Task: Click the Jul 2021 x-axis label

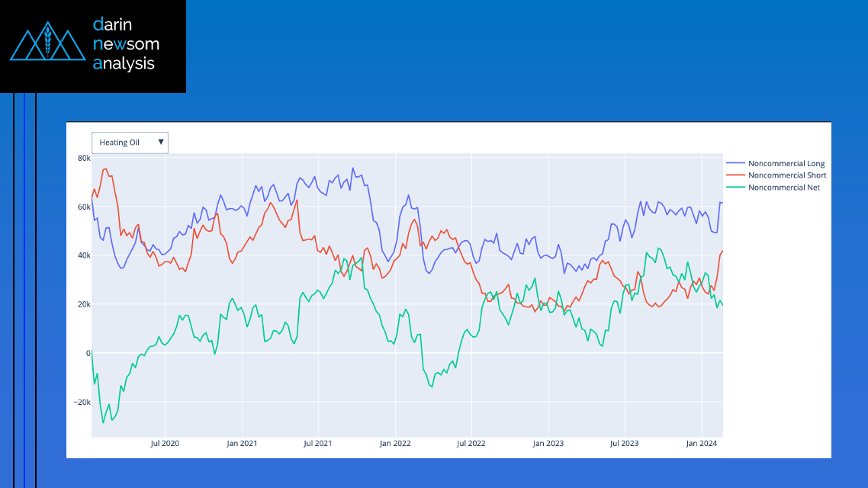Action: pyautogui.click(x=317, y=443)
